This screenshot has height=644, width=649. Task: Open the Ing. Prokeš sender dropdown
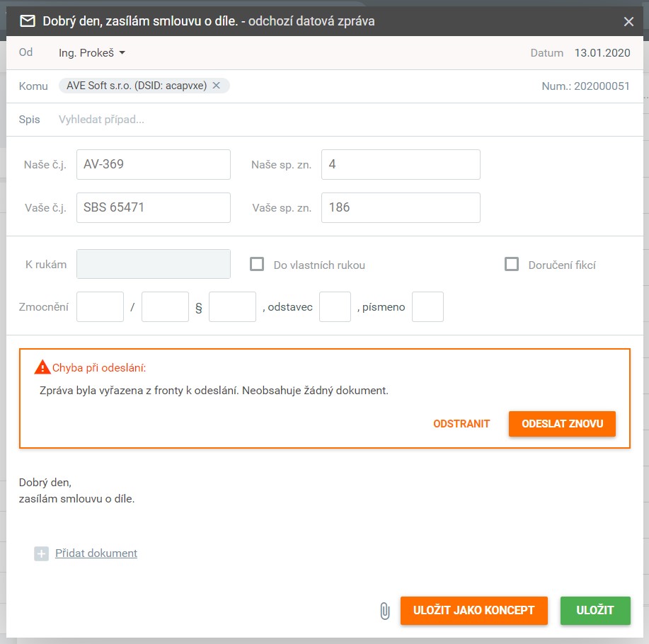click(92, 52)
